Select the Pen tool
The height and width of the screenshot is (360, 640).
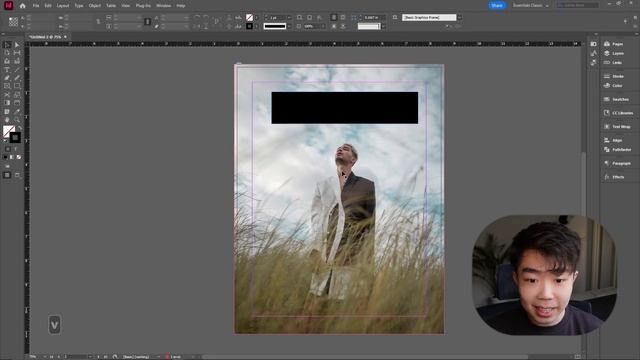click(7, 78)
